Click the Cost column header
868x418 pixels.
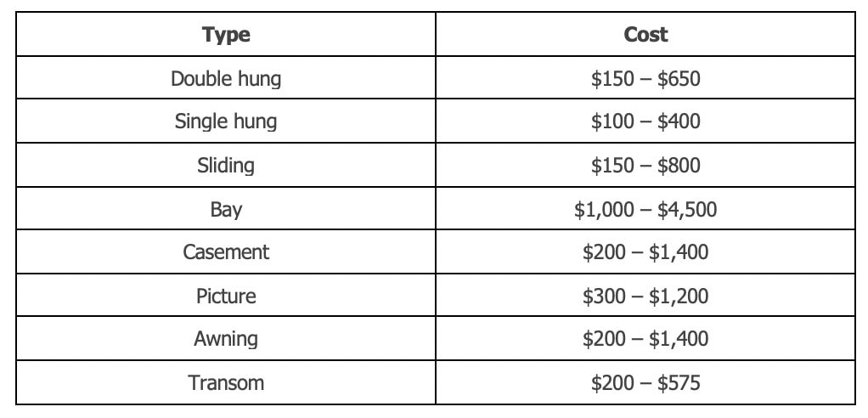645,35
